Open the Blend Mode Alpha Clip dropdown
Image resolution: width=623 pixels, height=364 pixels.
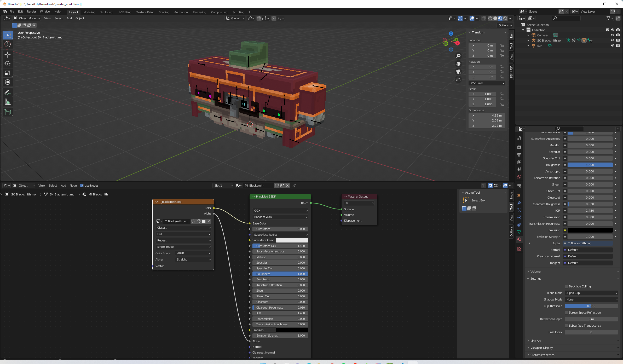(x=591, y=293)
